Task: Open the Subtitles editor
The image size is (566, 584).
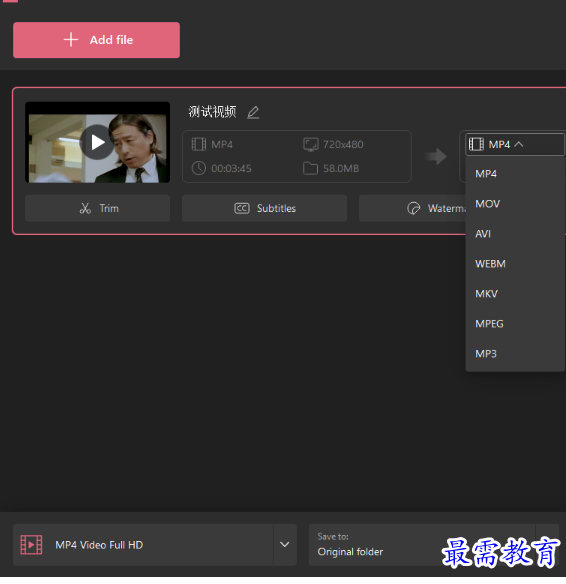Action: pyautogui.click(x=264, y=208)
